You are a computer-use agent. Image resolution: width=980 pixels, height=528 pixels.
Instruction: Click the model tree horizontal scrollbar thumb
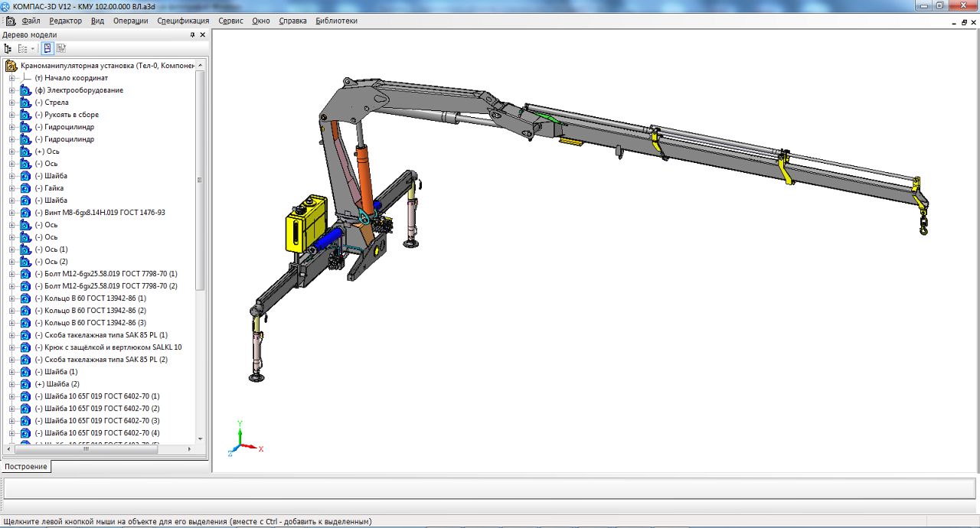85,449
